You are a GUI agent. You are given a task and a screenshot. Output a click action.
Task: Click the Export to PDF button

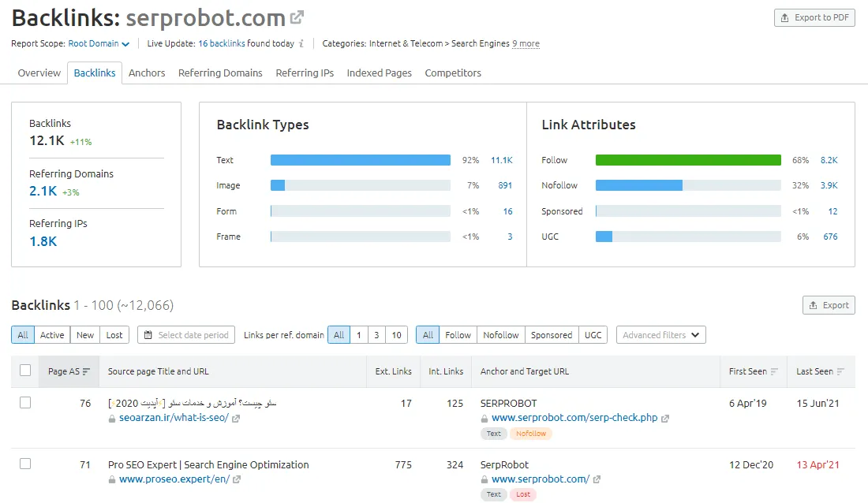[x=814, y=17]
